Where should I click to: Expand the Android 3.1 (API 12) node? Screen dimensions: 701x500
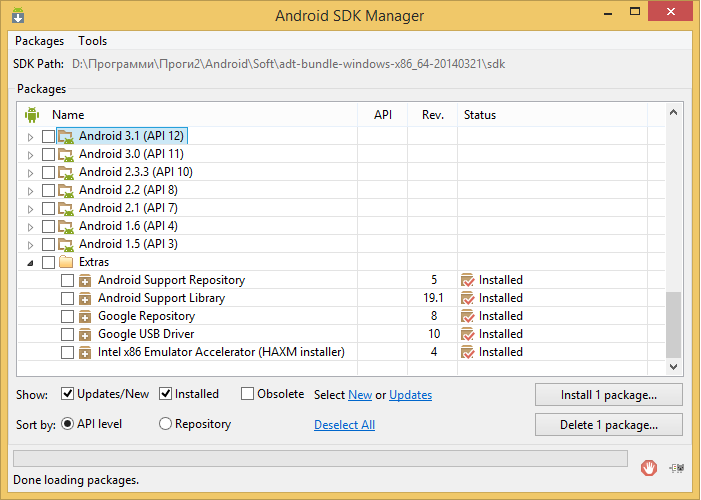30,137
